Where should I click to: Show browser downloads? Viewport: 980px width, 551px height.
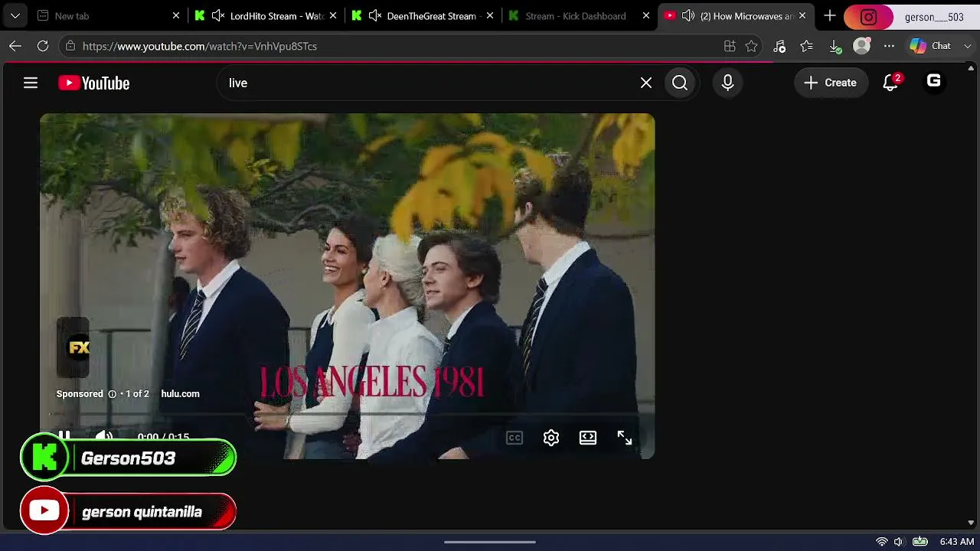coord(835,46)
